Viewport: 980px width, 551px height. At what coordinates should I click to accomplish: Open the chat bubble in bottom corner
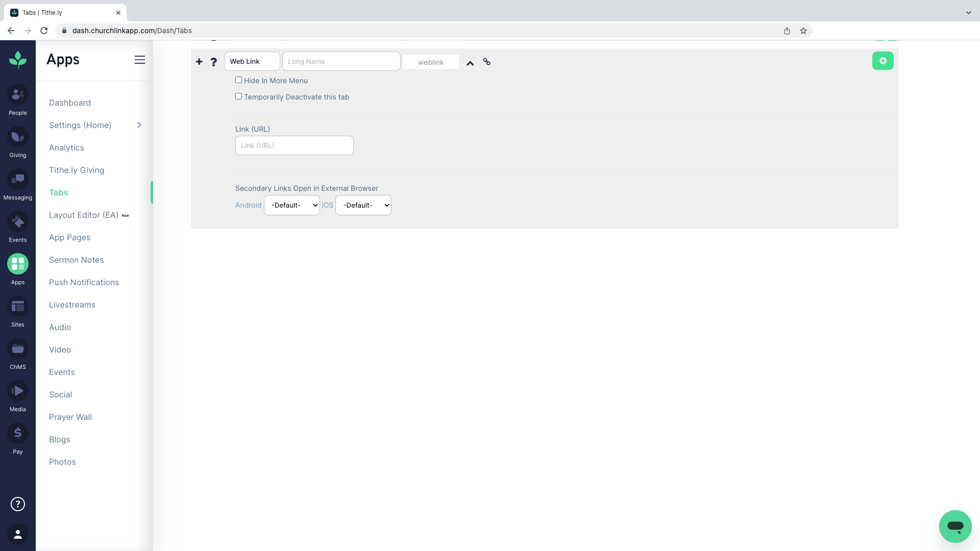click(x=955, y=527)
